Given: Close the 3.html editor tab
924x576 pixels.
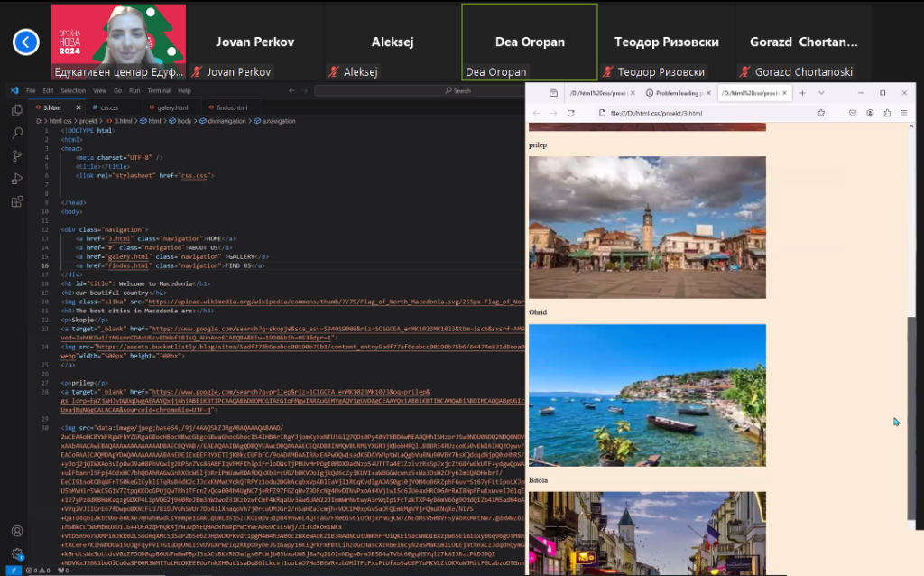Looking at the screenshot, I should tap(77, 107).
